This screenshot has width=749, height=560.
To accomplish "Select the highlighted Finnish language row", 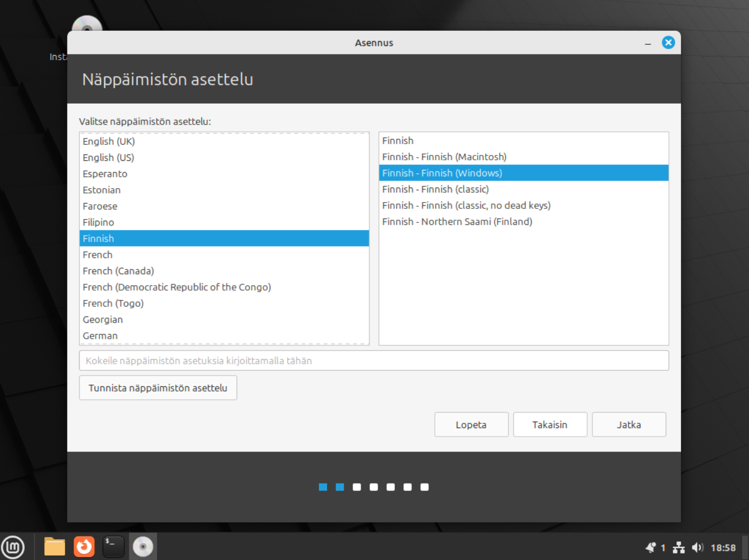I will (224, 238).
